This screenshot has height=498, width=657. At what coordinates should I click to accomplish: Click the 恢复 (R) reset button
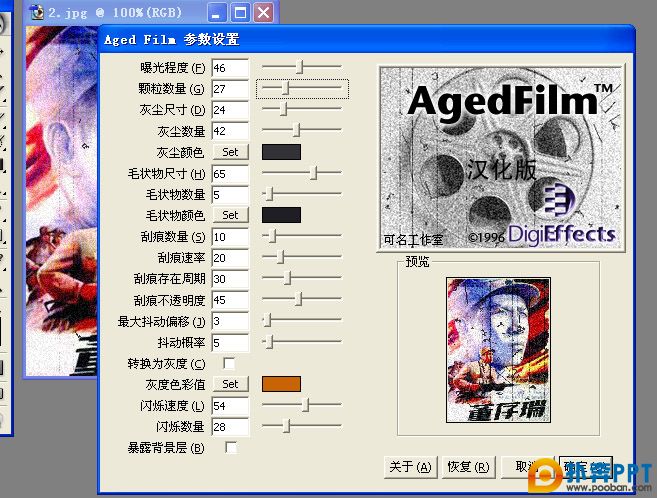tap(468, 467)
